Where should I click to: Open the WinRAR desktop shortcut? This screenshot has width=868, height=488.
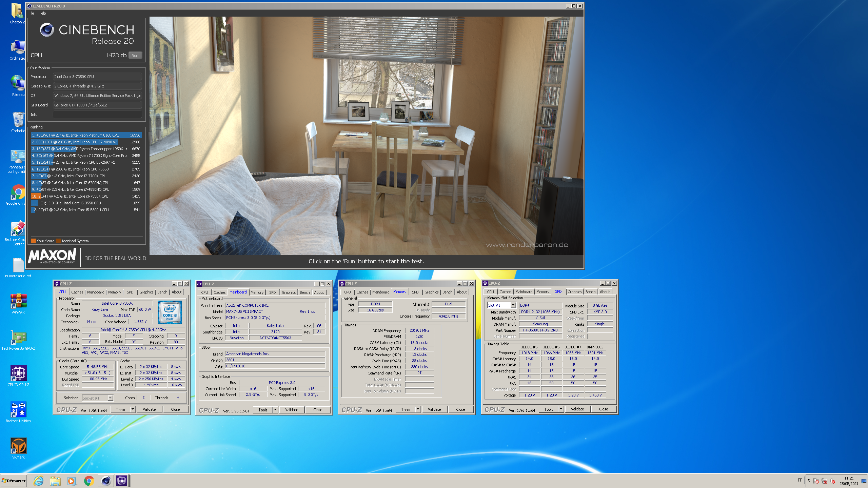(18, 304)
